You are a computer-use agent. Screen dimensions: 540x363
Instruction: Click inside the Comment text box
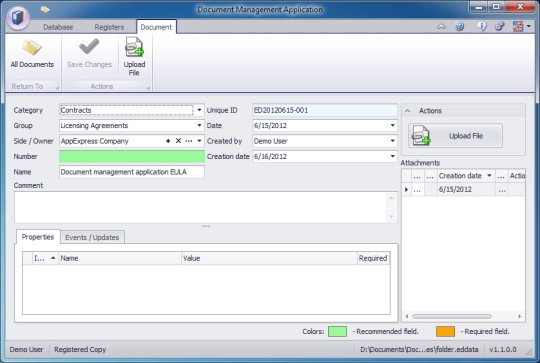(206, 207)
